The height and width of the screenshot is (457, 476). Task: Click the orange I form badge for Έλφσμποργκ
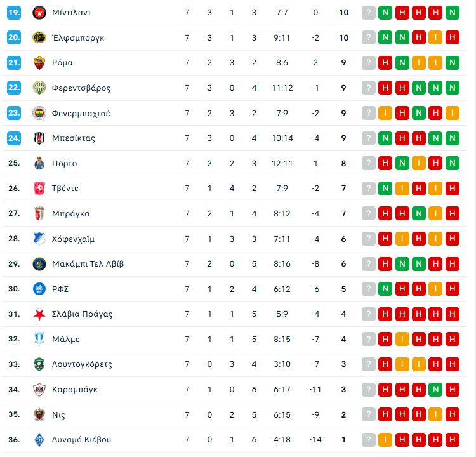[x=435, y=37]
